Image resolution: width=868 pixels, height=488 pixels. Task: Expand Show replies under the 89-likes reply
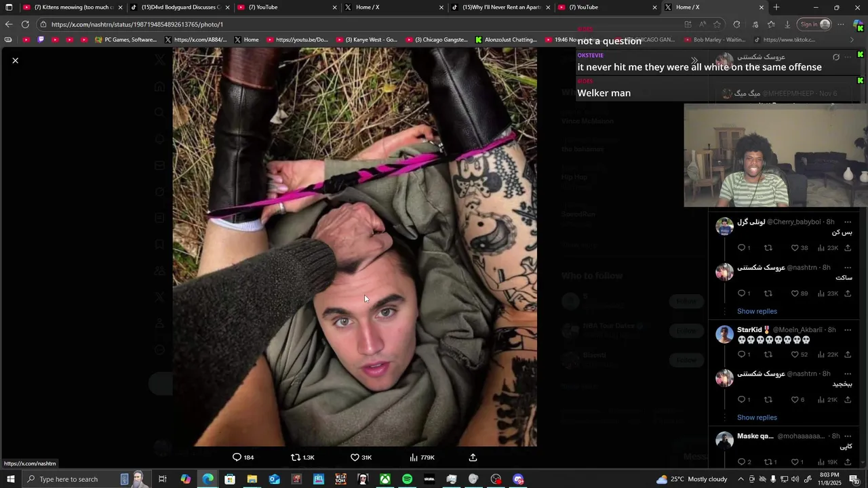[757, 311]
